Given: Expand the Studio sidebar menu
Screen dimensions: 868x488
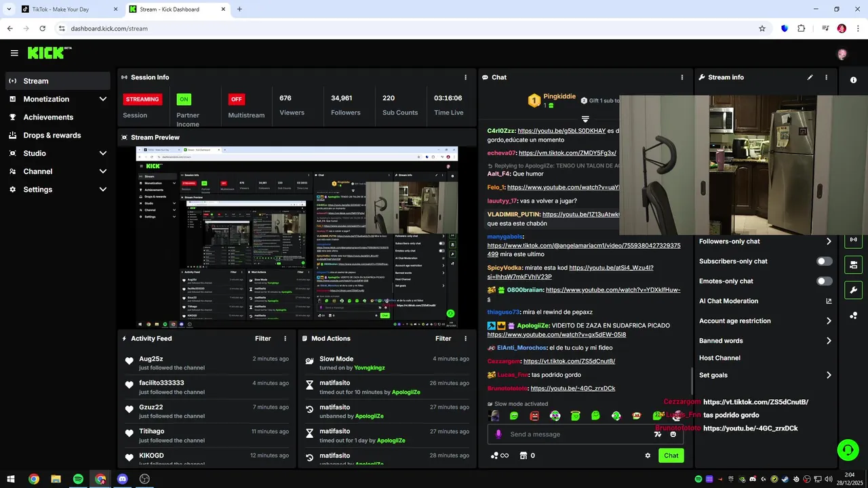Looking at the screenshot, I should [58, 153].
